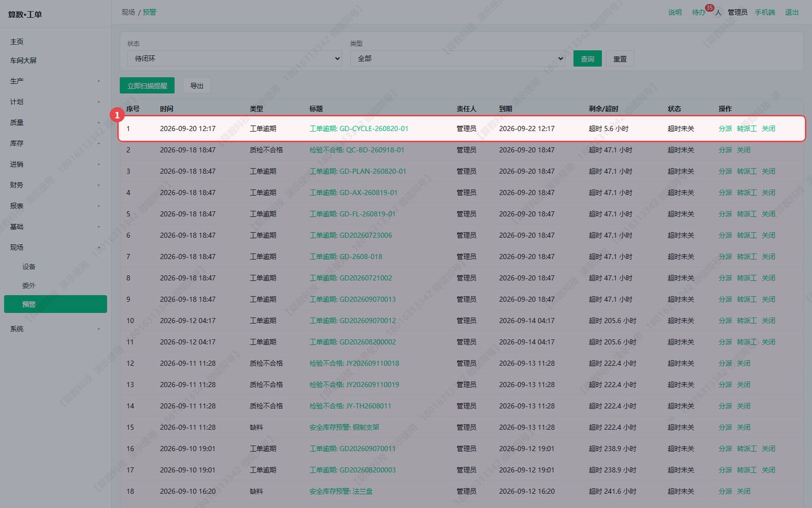
Task: Open link 安全库存预警: 法兰盘
Action: tap(341, 492)
